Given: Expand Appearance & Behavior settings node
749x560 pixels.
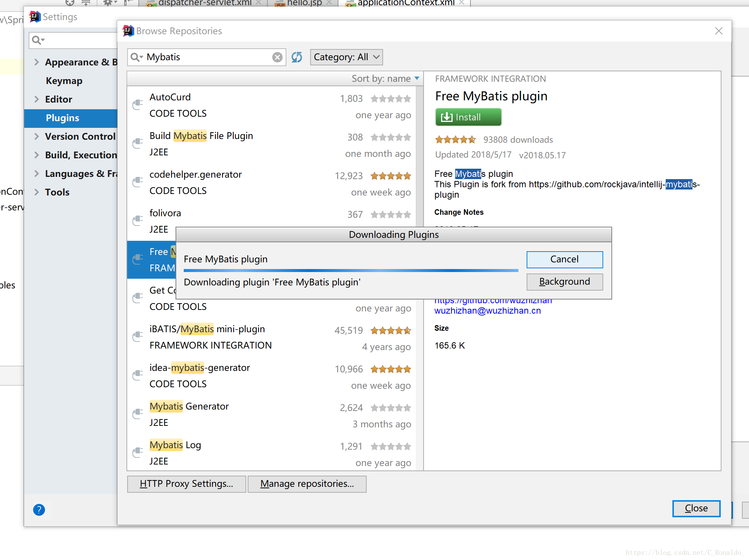Looking at the screenshot, I should tap(36, 62).
